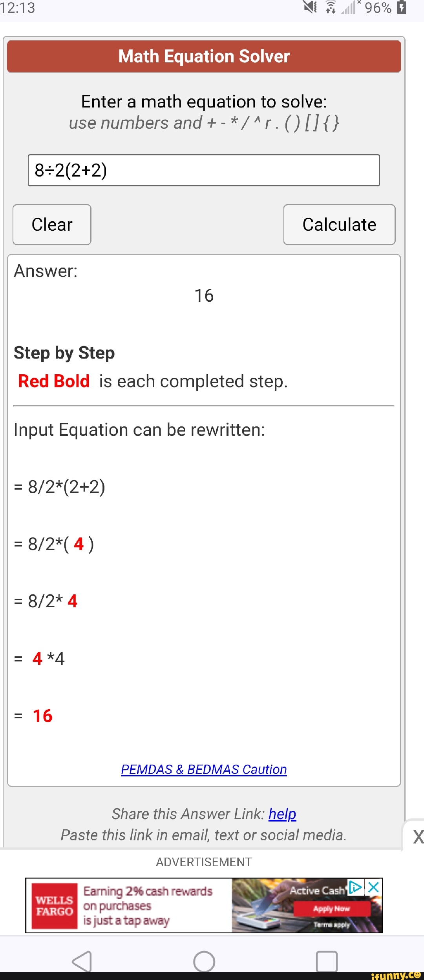Image resolution: width=424 pixels, height=980 pixels.
Task: Click the Calculate button
Action: pyautogui.click(x=339, y=225)
